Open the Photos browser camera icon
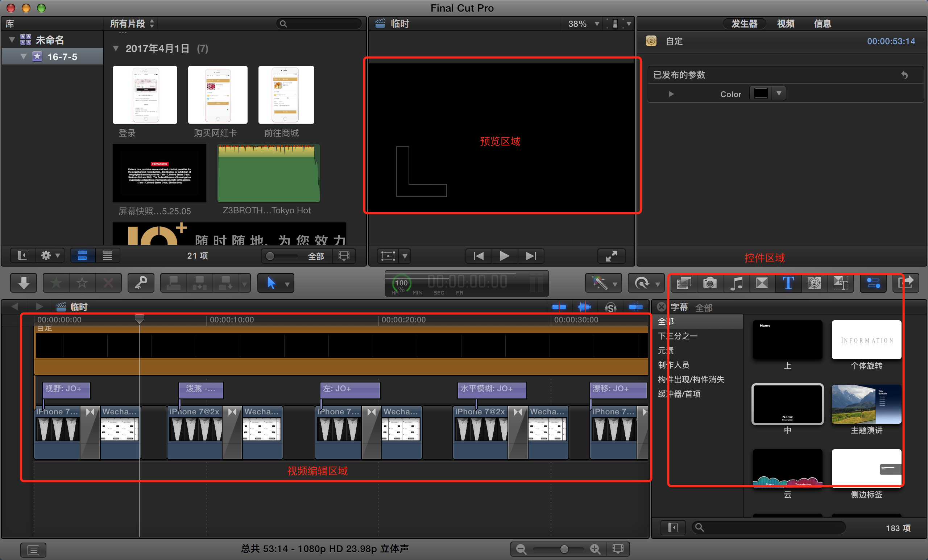Screen dimensions: 928x560 click(x=710, y=283)
